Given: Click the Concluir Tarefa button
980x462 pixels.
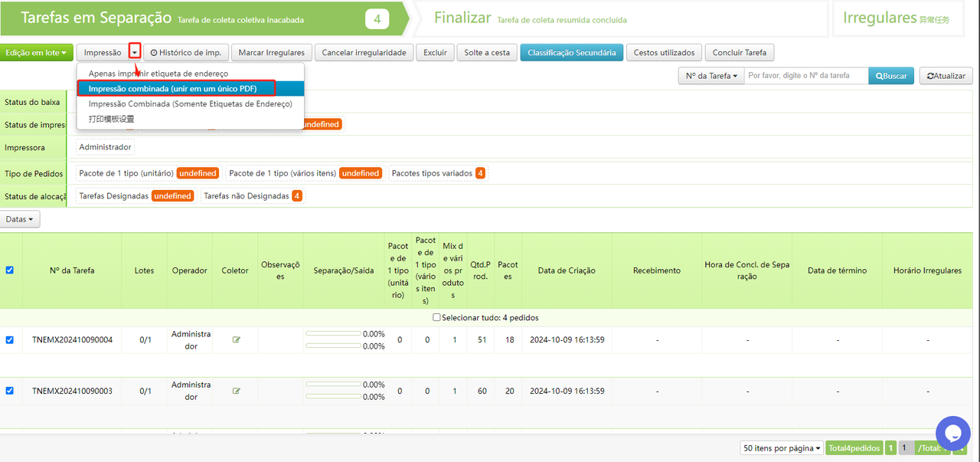Looking at the screenshot, I should tap(739, 53).
